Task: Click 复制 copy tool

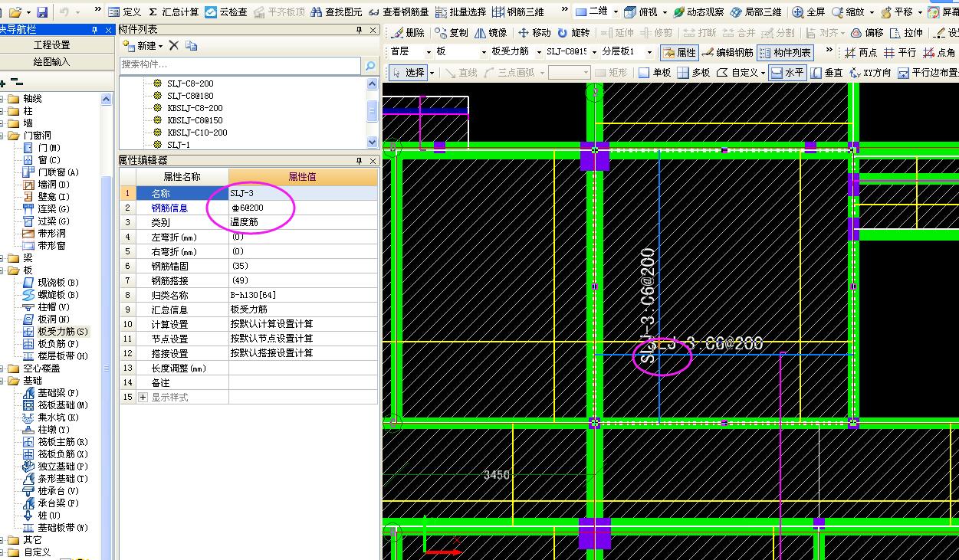Action: point(452,33)
